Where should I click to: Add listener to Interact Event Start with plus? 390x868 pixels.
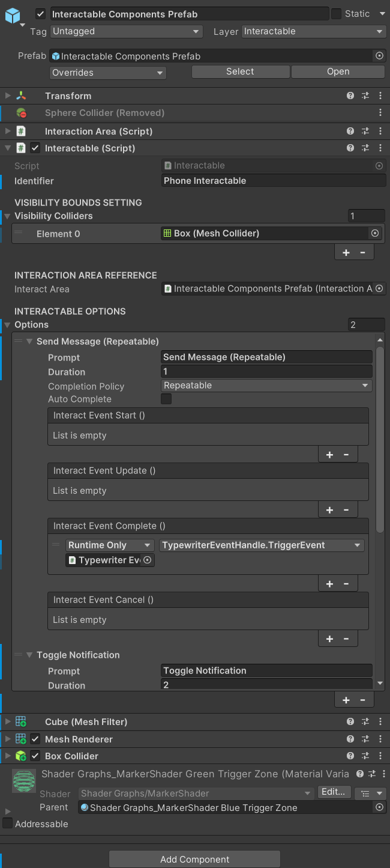pyautogui.click(x=329, y=455)
